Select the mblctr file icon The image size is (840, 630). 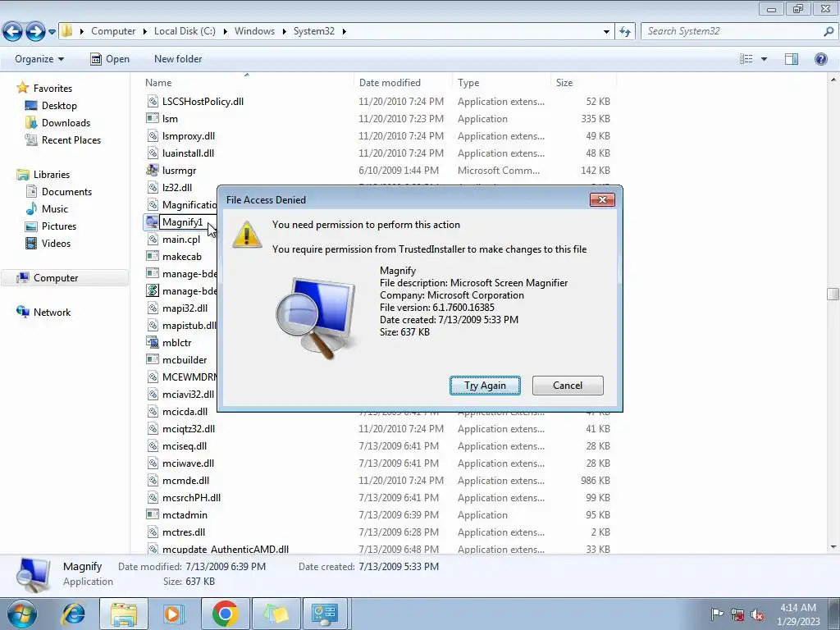(152, 343)
